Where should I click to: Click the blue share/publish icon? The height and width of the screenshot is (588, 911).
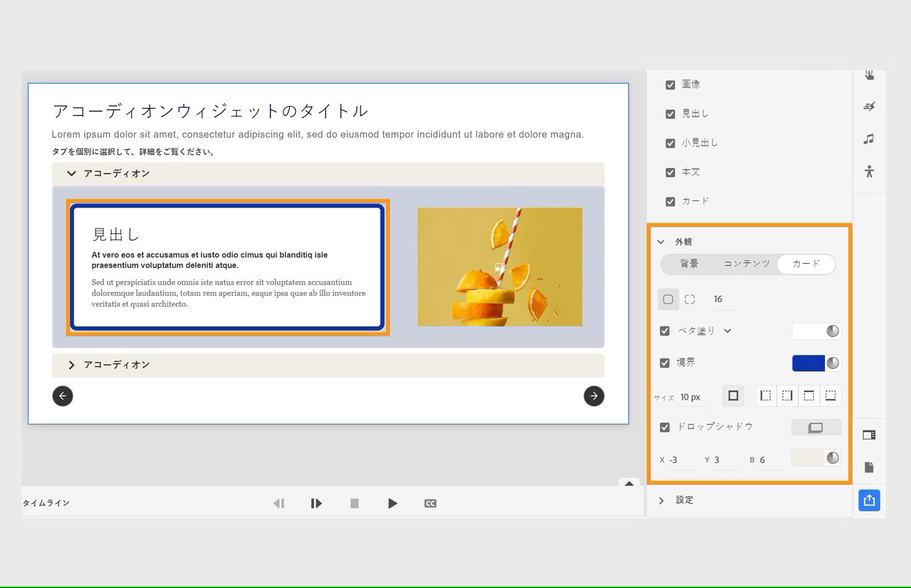pyautogui.click(x=868, y=500)
